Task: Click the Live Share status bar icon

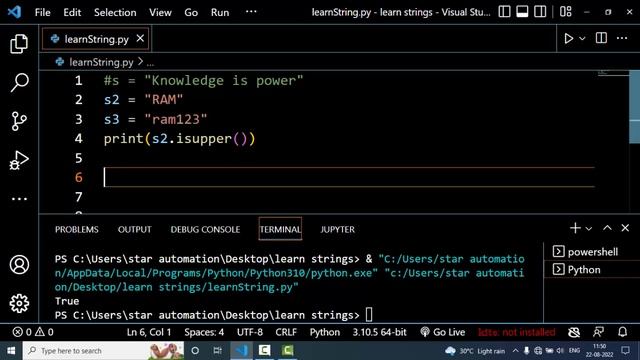Action: (x=598, y=332)
